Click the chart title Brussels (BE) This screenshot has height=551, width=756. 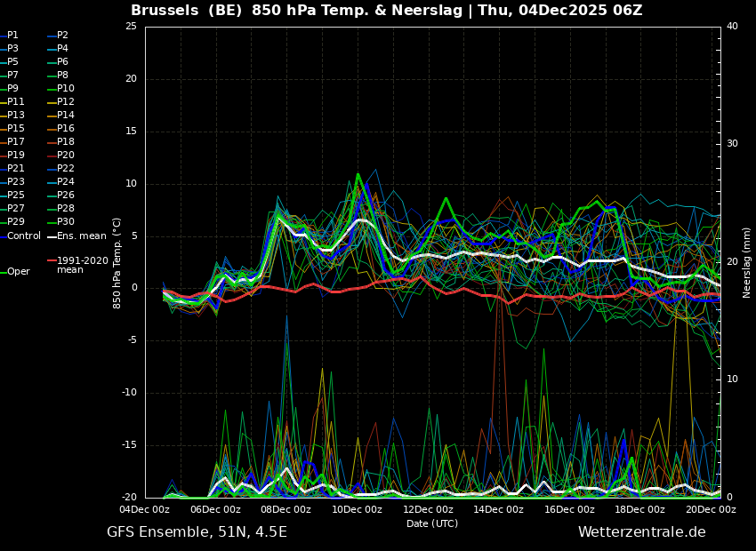tap(187, 11)
